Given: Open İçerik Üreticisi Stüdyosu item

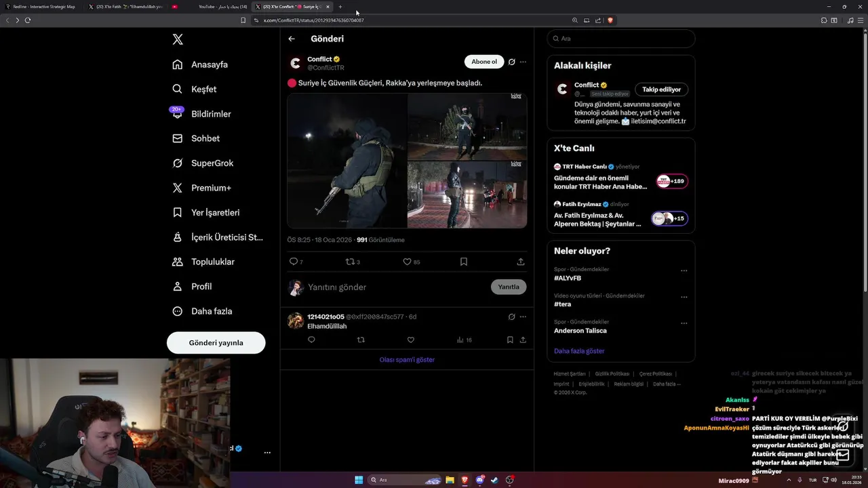Looking at the screenshot, I should click(217, 237).
